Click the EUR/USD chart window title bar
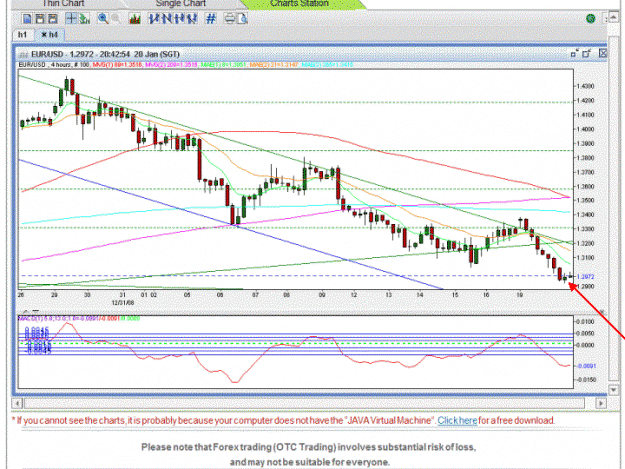The height and width of the screenshot is (469, 625). tap(311, 54)
